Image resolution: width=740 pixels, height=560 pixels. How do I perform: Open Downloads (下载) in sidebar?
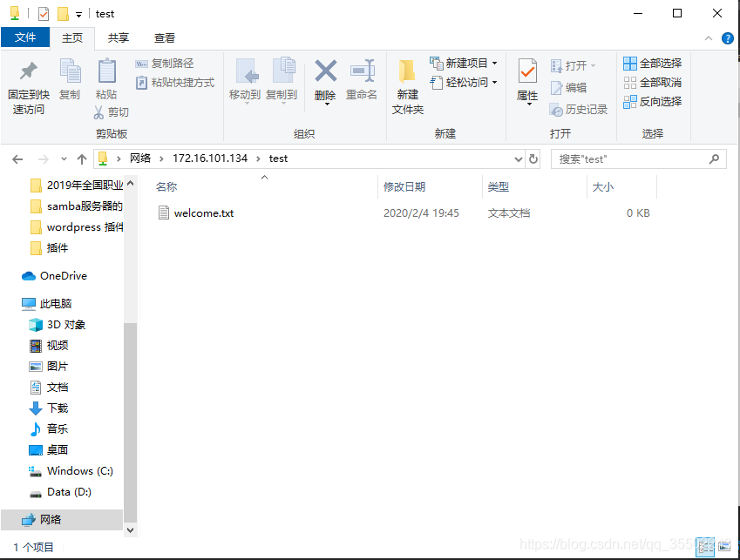(49, 408)
